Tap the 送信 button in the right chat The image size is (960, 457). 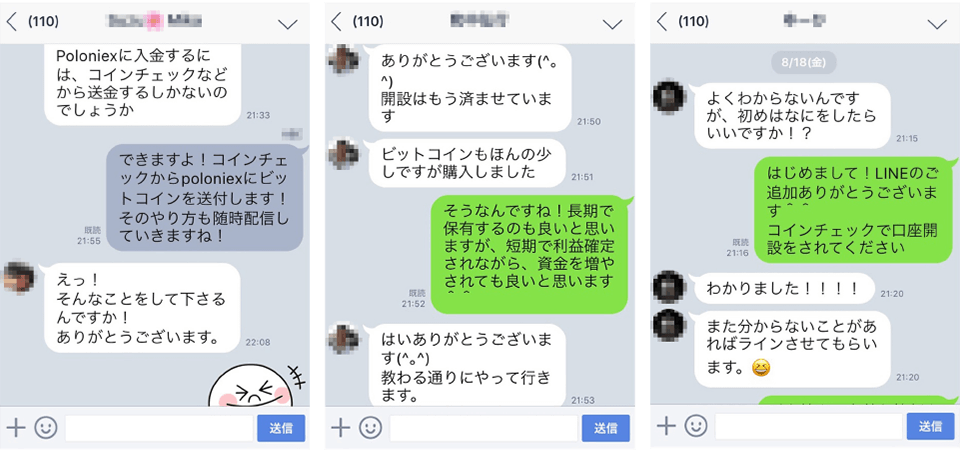coord(931,426)
